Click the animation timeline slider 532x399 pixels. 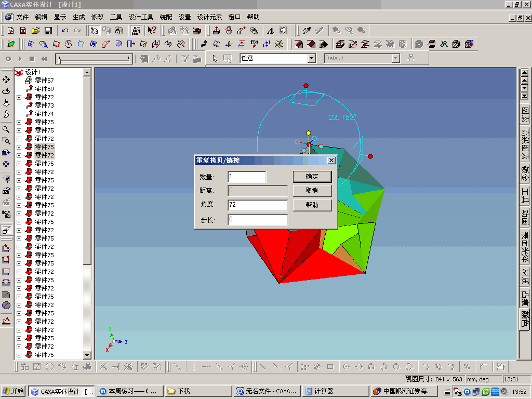point(94,59)
